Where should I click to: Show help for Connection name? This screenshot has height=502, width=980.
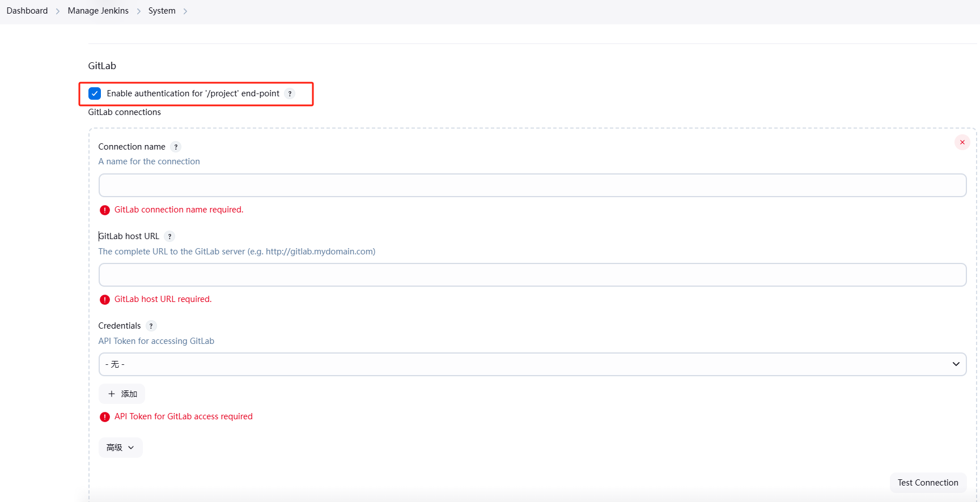176,147
